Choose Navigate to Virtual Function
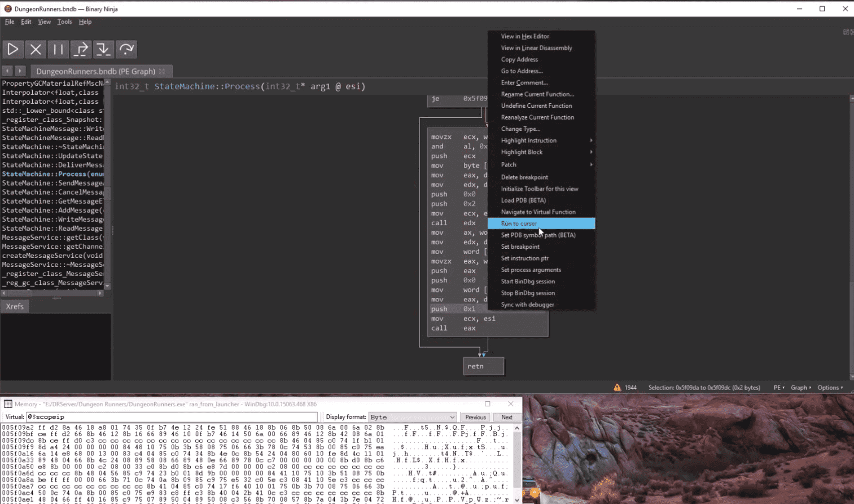 (541, 212)
